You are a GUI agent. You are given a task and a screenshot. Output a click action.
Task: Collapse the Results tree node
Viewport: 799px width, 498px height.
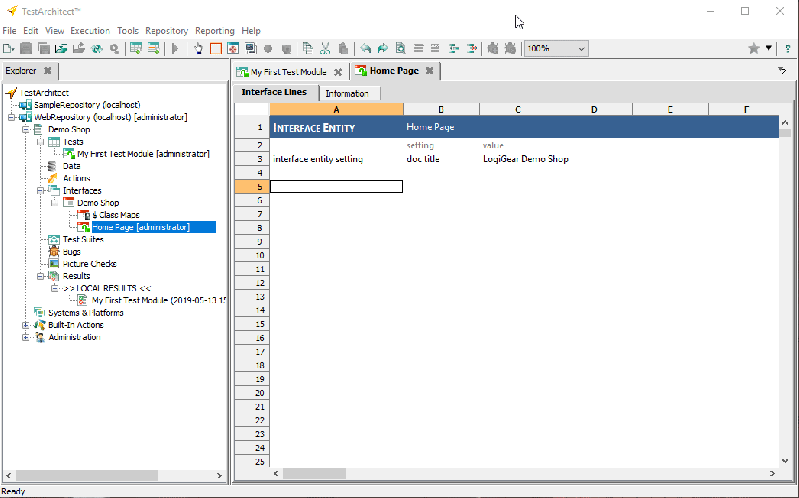pos(40,276)
